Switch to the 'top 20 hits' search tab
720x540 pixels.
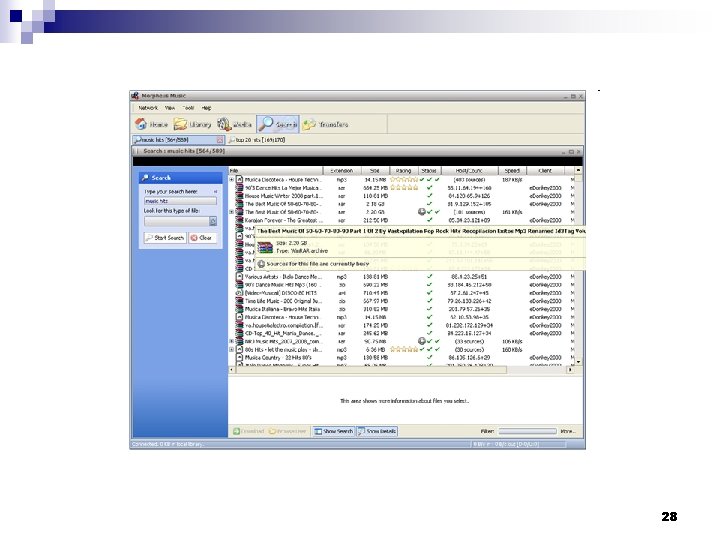pyautogui.click(x=257, y=140)
